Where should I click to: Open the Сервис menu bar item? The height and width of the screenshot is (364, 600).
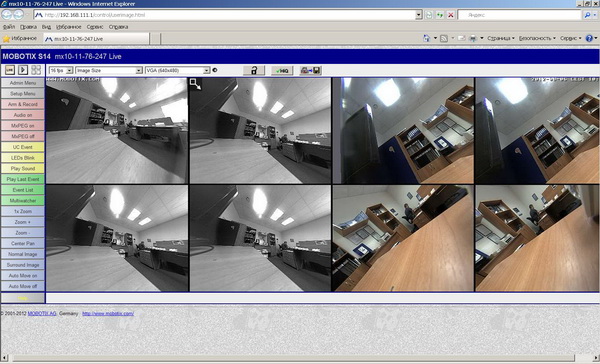pos(95,27)
